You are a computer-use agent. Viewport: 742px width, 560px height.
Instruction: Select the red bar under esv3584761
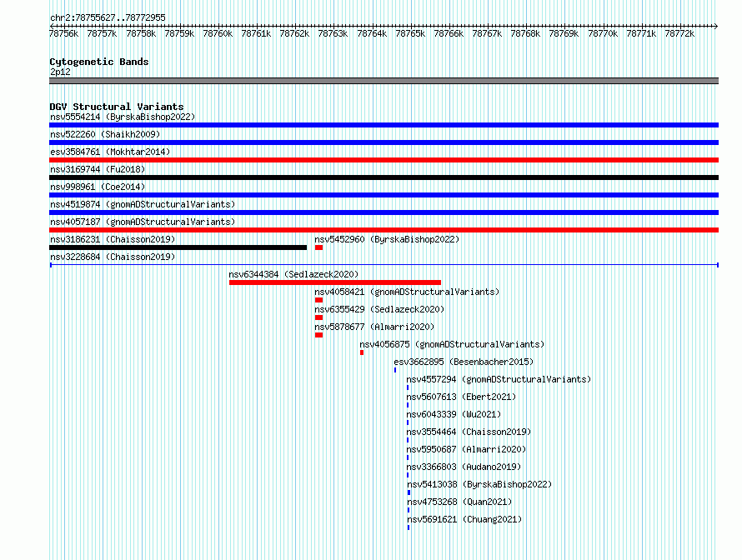tap(384, 160)
